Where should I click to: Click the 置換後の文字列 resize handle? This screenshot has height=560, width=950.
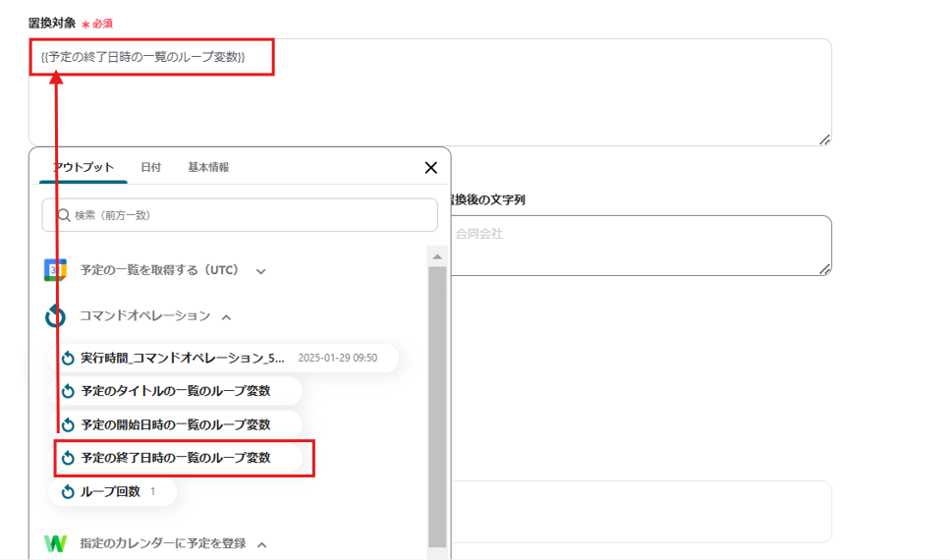[824, 270]
